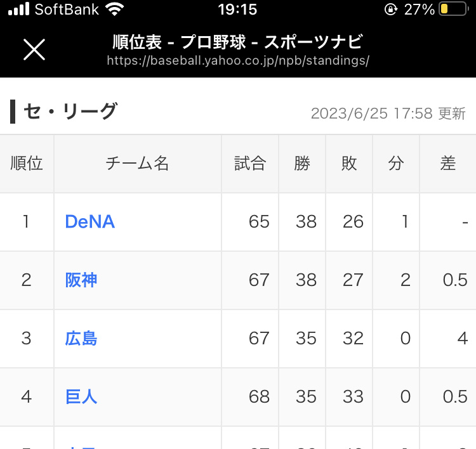Tap the 19:15 clock in status bar

click(x=237, y=10)
